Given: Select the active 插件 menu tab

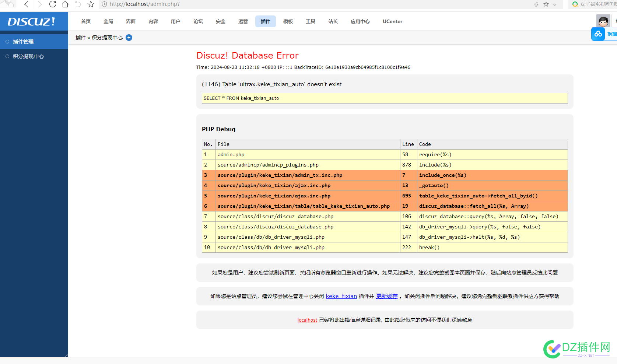Looking at the screenshot, I should pyautogui.click(x=266, y=21).
